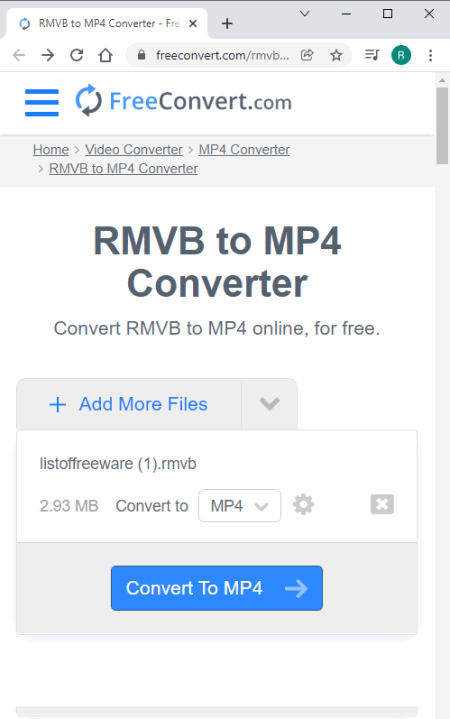The width and height of the screenshot is (450, 719).
Task: Go forward with the browser forward arrow
Action: pos(48,55)
